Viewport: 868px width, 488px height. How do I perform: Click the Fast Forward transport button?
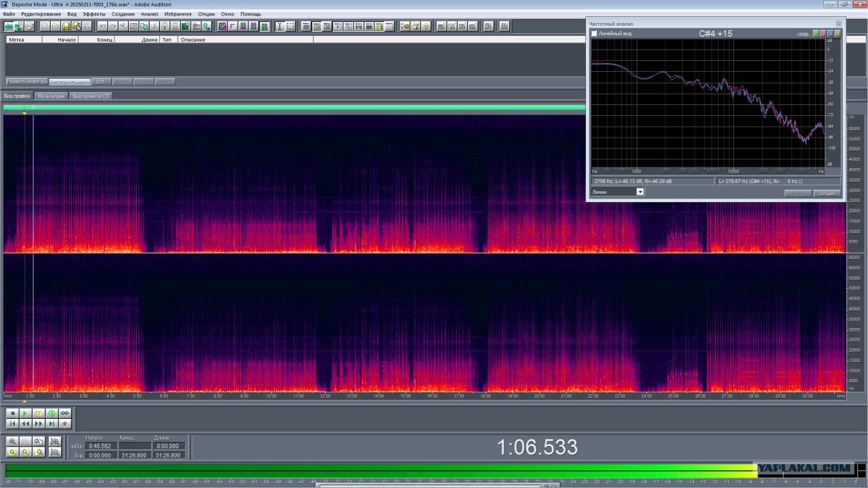pyautogui.click(x=38, y=424)
